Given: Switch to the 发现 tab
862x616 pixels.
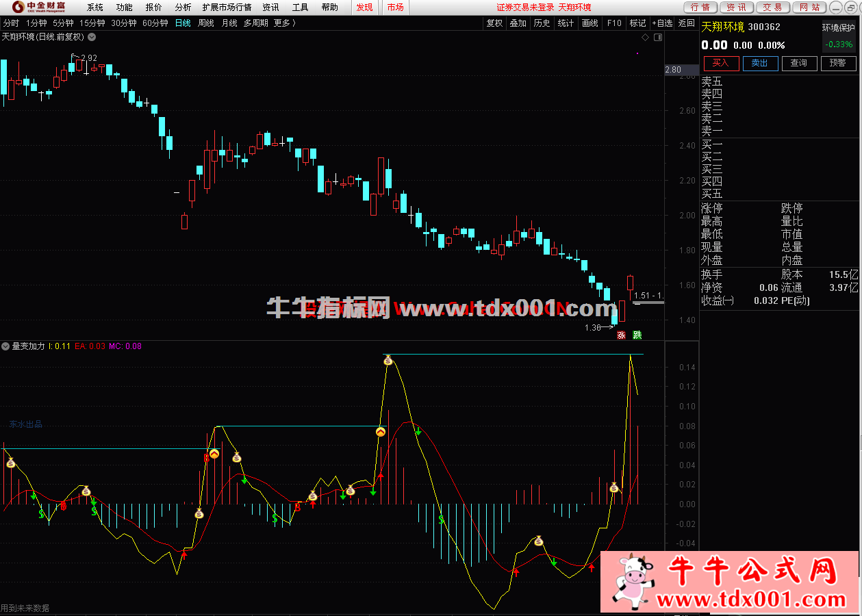Looking at the screenshot, I should (x=364, y=8).
